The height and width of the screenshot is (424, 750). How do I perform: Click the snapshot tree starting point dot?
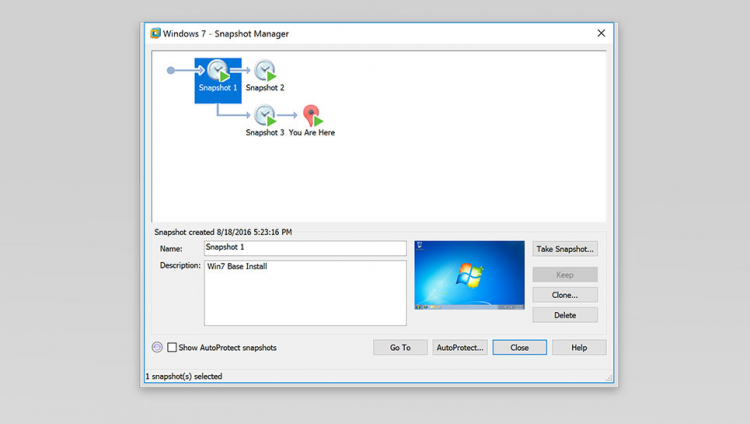[x=171, y=70]
